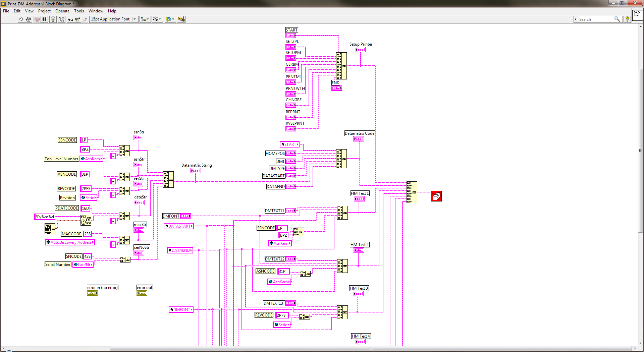Run the VI with the Run arrow
Screen dimensions: 644x352
tap(21, 19)
